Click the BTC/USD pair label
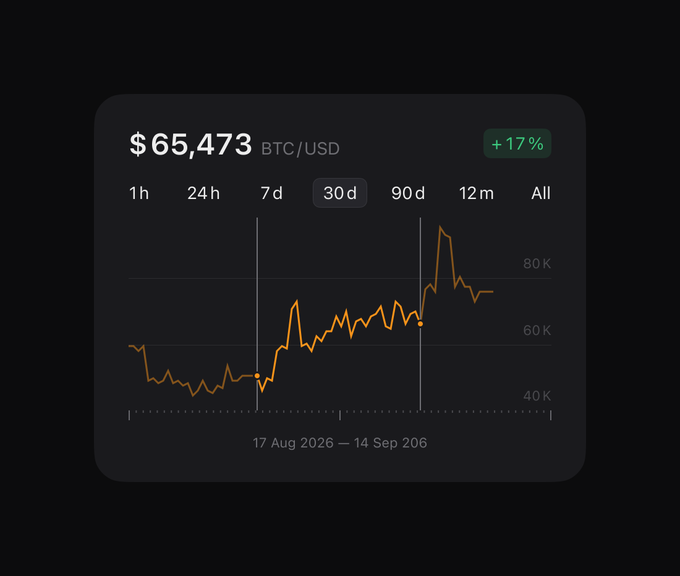The width and height of the screenshot is (680, 576). (x=300, y=149)
